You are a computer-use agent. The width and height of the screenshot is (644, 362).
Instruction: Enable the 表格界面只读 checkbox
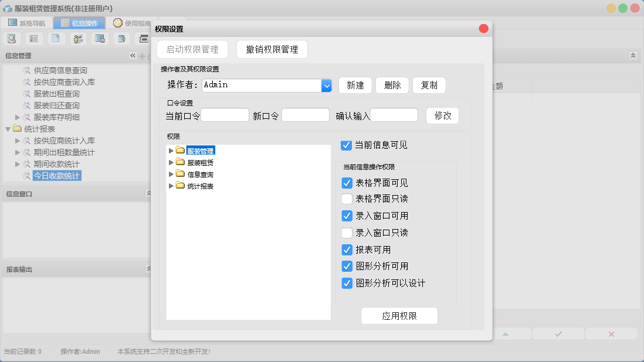click(347, 199)
